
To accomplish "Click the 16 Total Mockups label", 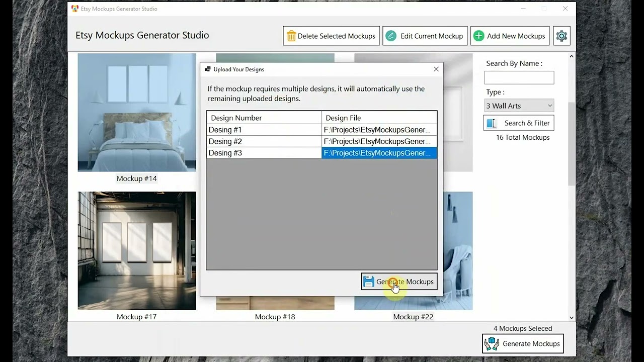I will [x=523, y=137].
